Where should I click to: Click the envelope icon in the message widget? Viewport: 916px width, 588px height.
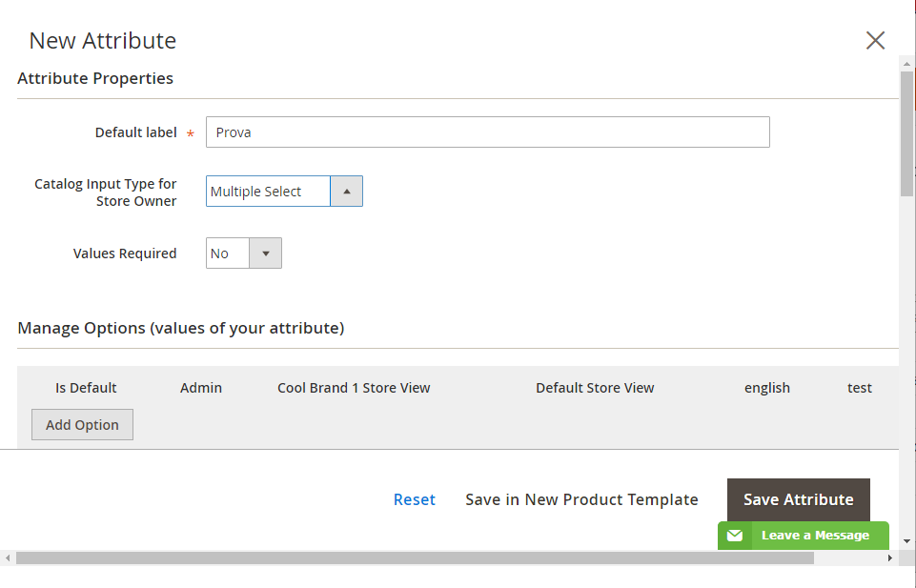[x=735, y=536]
